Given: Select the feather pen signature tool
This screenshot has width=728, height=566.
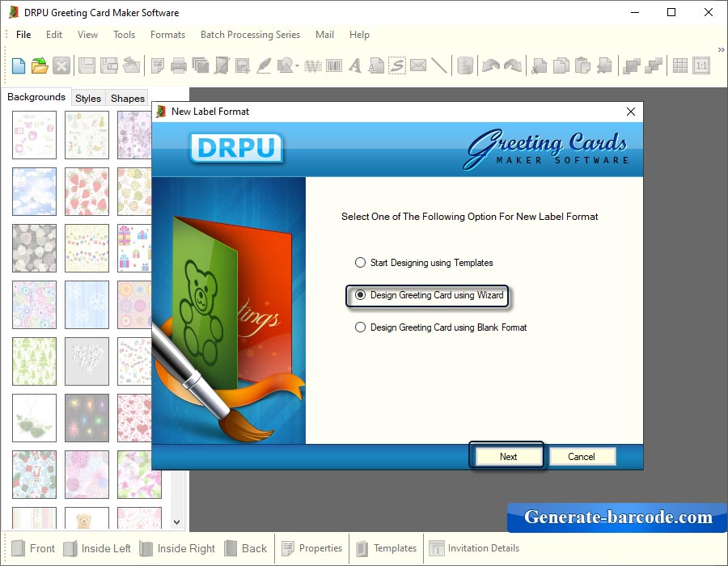Looking at the screenshot, I should 264,65.
